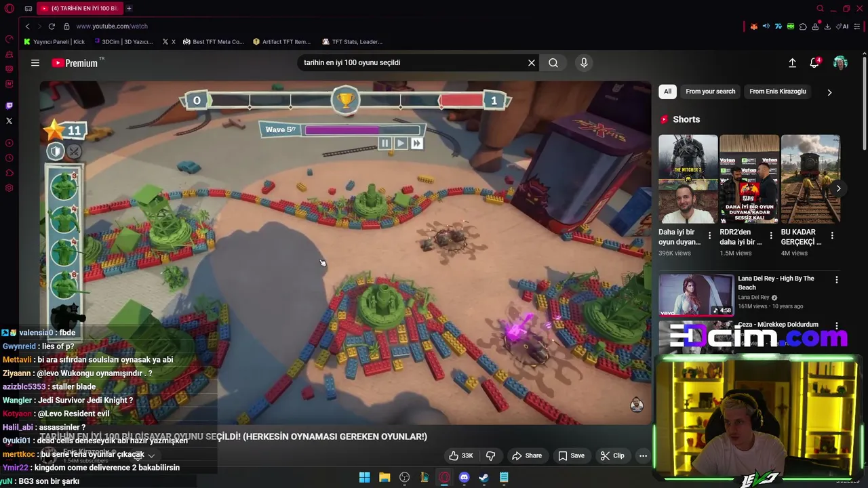
Task: Open Discord from taskbar
Action: 464,477
